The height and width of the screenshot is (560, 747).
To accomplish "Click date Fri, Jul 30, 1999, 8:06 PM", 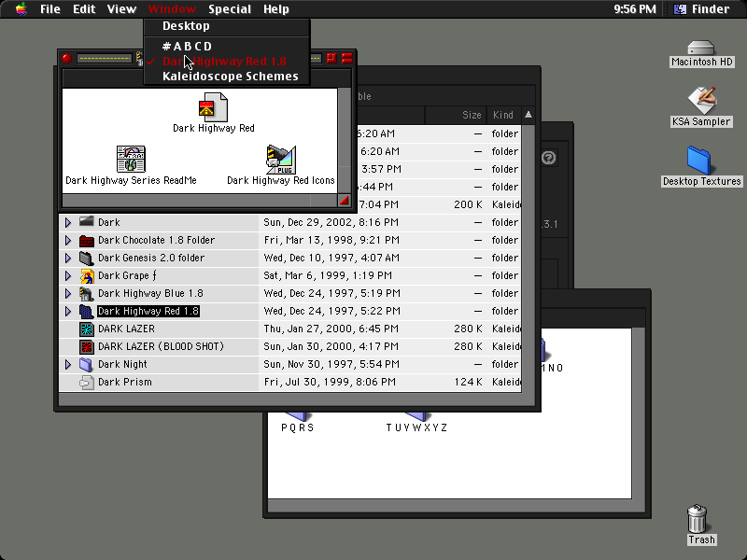I will click(x=330, y=382).
